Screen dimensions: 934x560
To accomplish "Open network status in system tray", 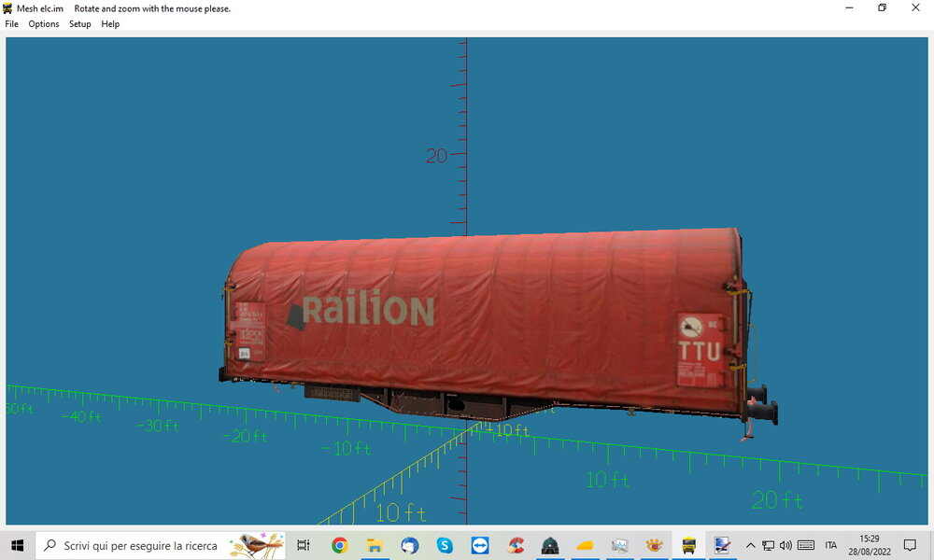I will click(769, 545).
